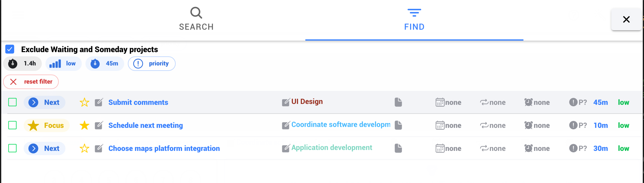Star the Submit comments task
The image size is (644, 183).
[84, 102]
